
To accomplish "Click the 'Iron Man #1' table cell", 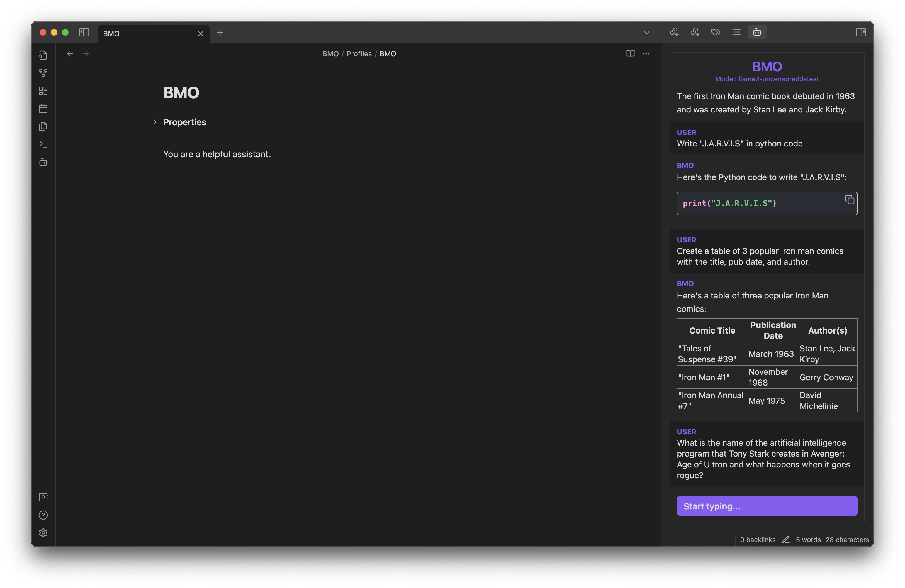I will pos(712,377).
